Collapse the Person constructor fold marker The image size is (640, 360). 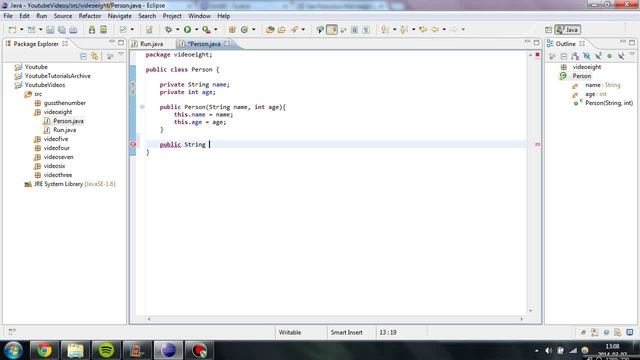142,107
